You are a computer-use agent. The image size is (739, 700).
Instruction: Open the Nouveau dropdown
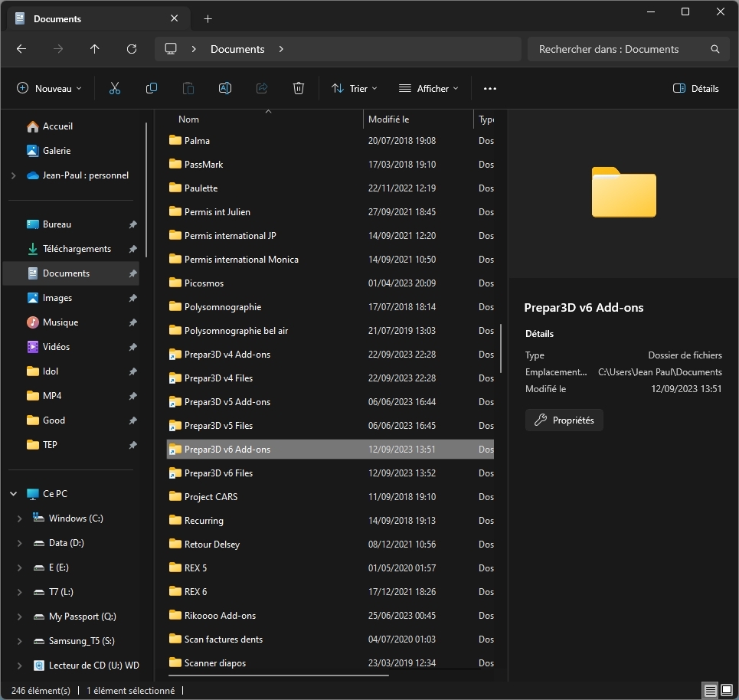click(x=50, y=89)
